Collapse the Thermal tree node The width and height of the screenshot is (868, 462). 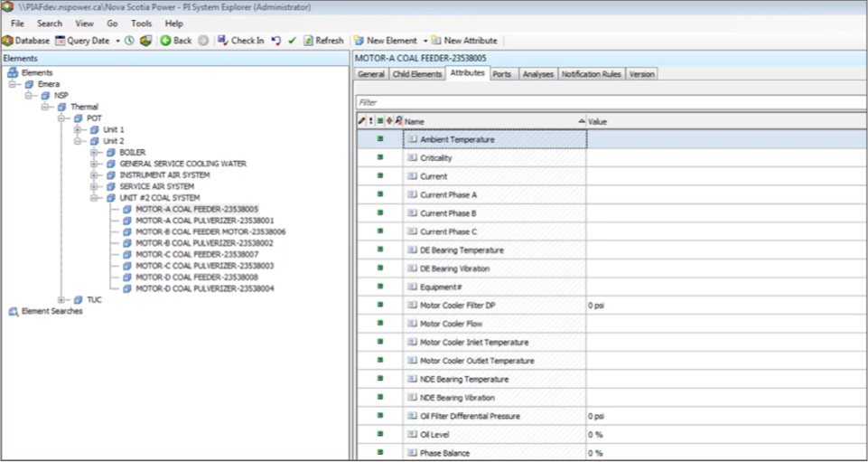pos(45,107)
